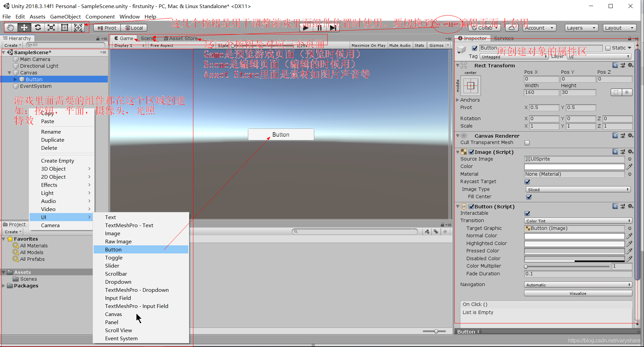Pick Image Color with eyedropper icon
The height and width of the screenshot is (347, 644).
[629, 167]
